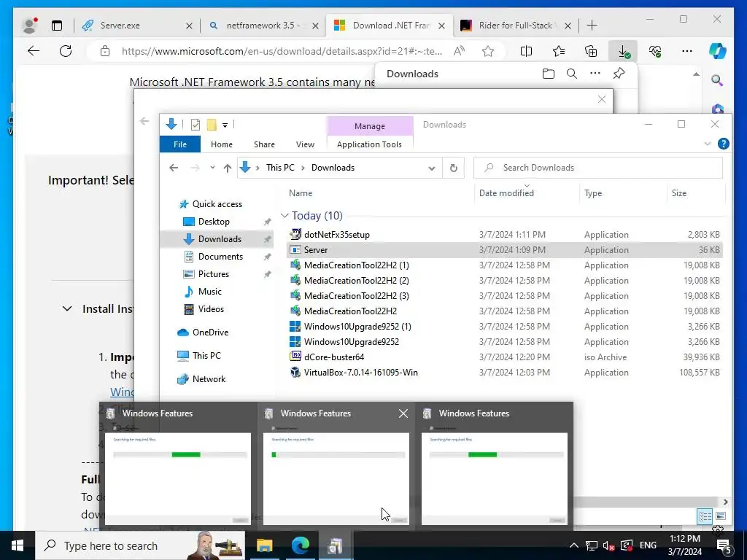Add page to favorites star icon
Image resolution: width=747 pixels, height=560 pixels.
coord(488,51)
